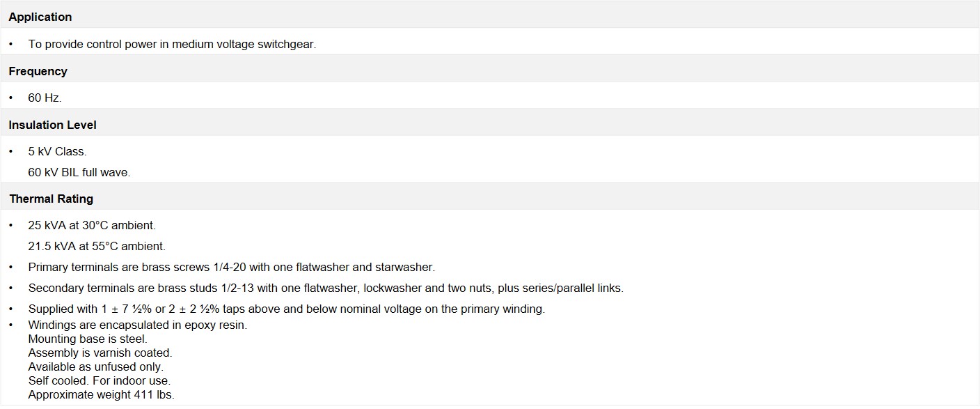Screen dimensions: 980x409
Task: Click the 60 Hz. text
Action: (45, 98)
